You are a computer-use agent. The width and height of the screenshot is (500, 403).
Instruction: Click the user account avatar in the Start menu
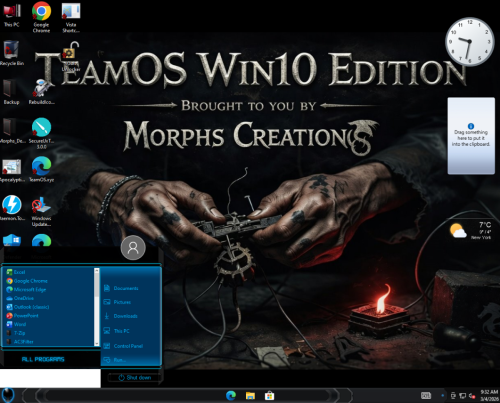tap(133, 248)
